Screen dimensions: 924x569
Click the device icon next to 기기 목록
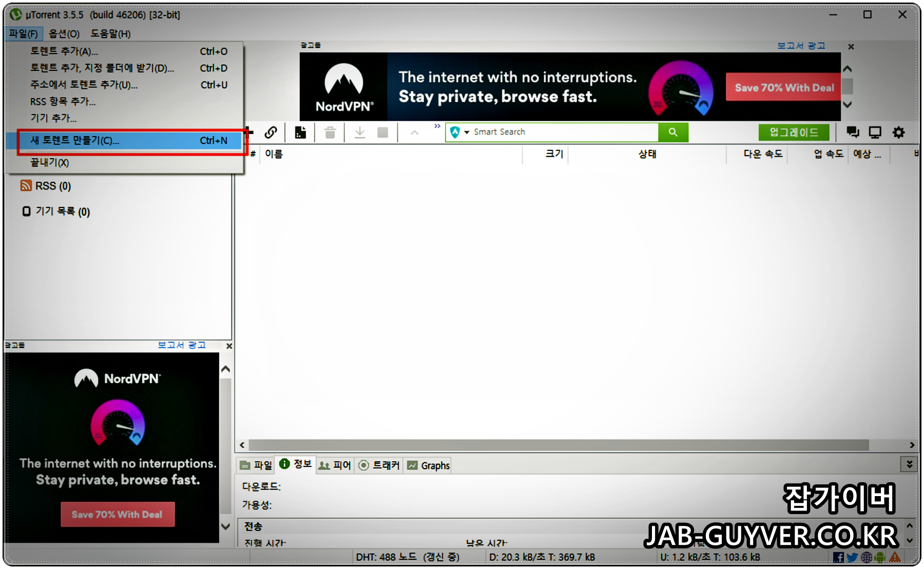(x=26, y=211)
